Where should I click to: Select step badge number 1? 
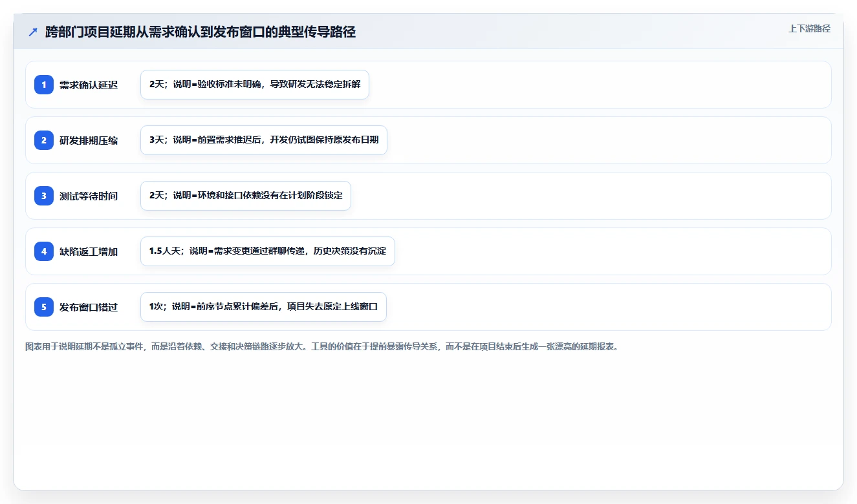(44, 85)
